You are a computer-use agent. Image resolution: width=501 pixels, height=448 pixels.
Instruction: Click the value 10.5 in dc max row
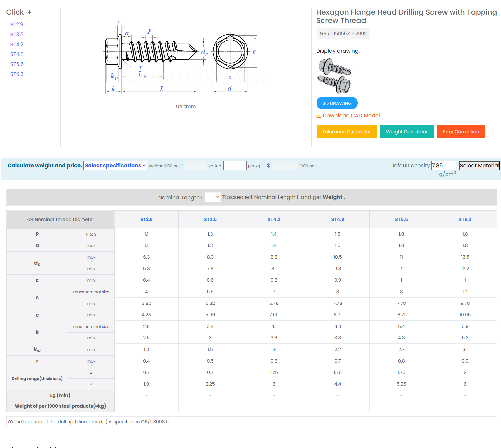338,257
